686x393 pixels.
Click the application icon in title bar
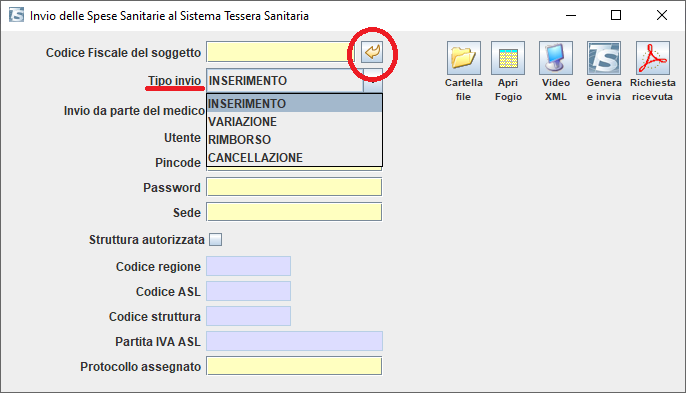pos(16,15)
